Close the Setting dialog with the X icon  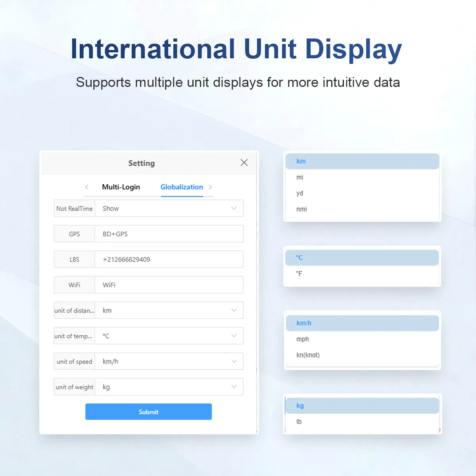click(244, 163)
